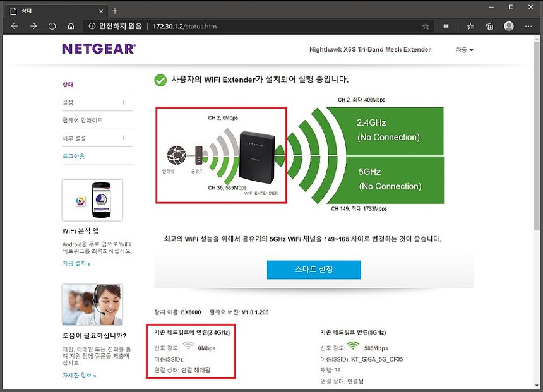
Task: Click the '연결 해제됨' connection status text
Action: [196, 370]
